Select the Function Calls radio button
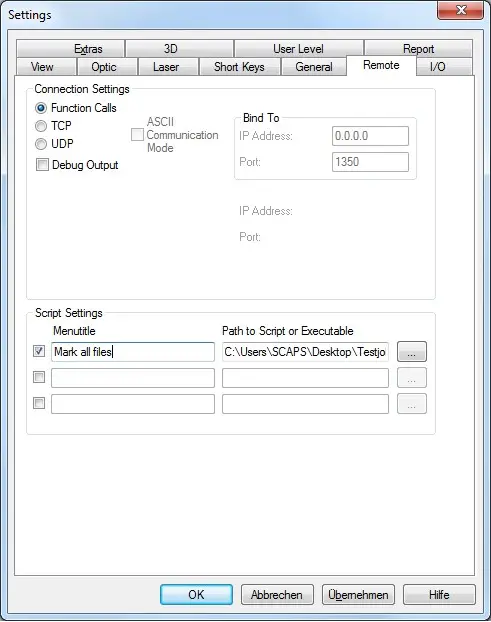The height and width of the screenshot is (622, 491). tap(41, 108)
